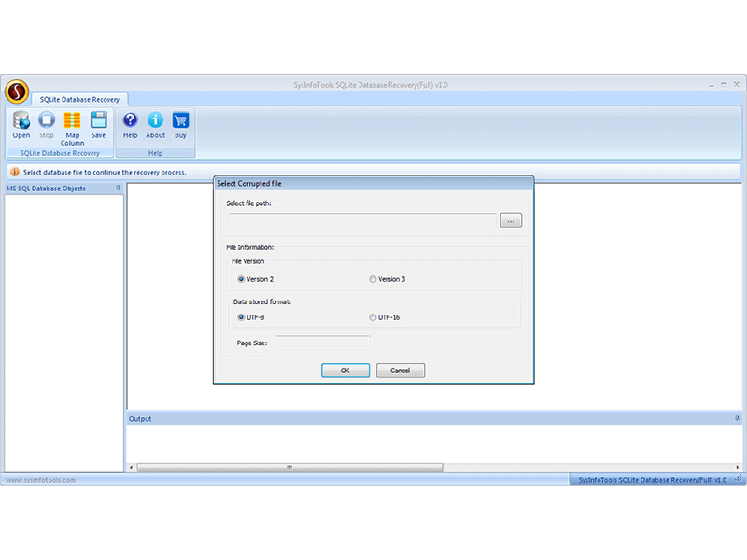747x560 pixels.
Task: Click the Stop recovery icon
Action: [x=47, y=120]
